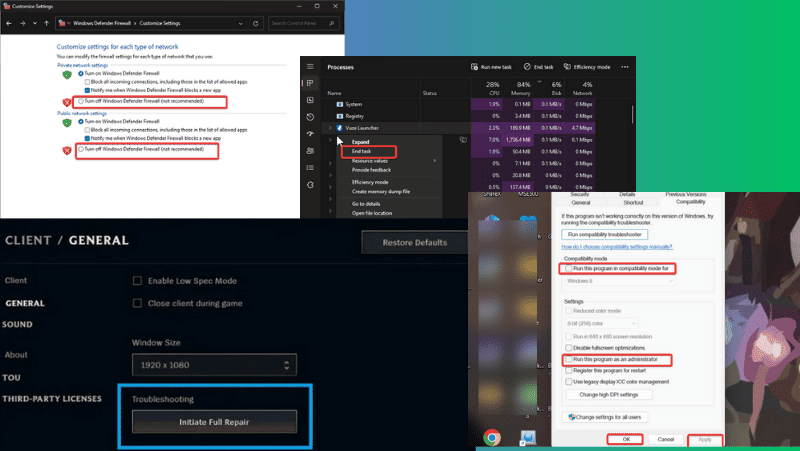800x451 pixels.
Task: Open Google Chrome desktop icon
Action: tap(492, 438)
